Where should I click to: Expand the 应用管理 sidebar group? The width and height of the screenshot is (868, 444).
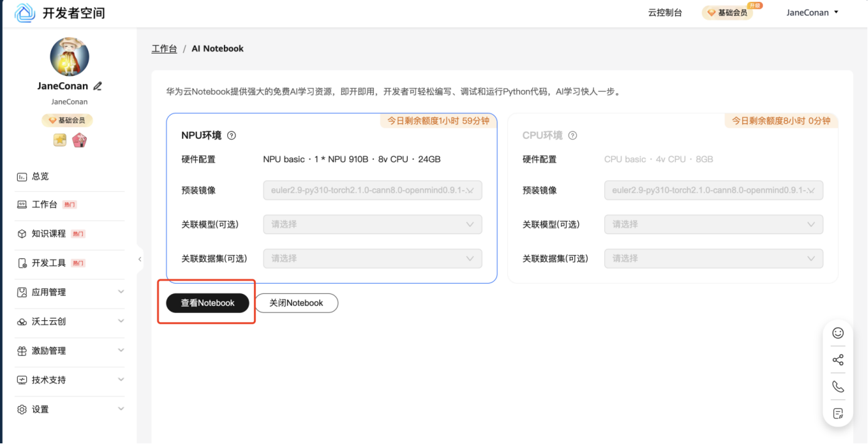tap(121, 292)
